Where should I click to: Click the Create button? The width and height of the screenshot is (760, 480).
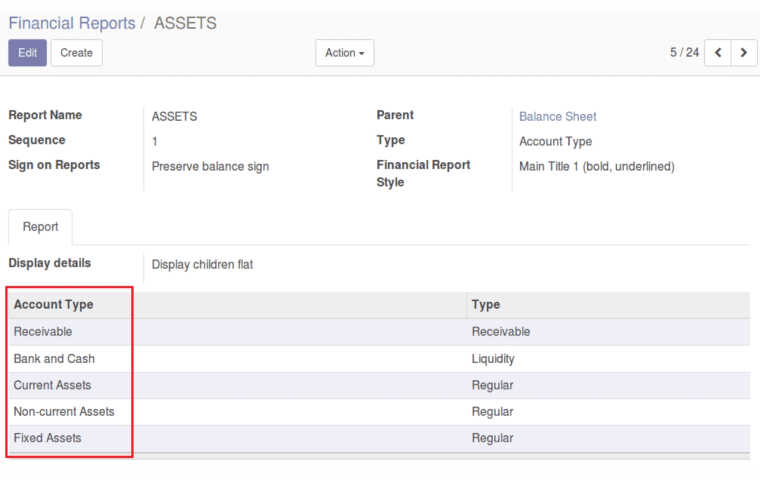77,53
